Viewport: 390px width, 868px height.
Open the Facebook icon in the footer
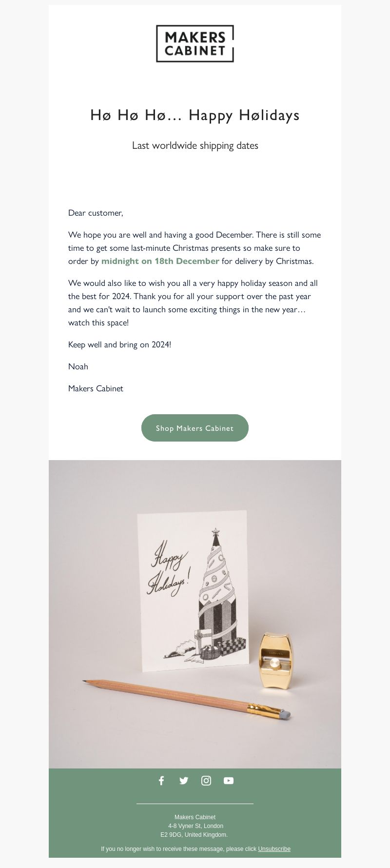[x=161, y=780]
